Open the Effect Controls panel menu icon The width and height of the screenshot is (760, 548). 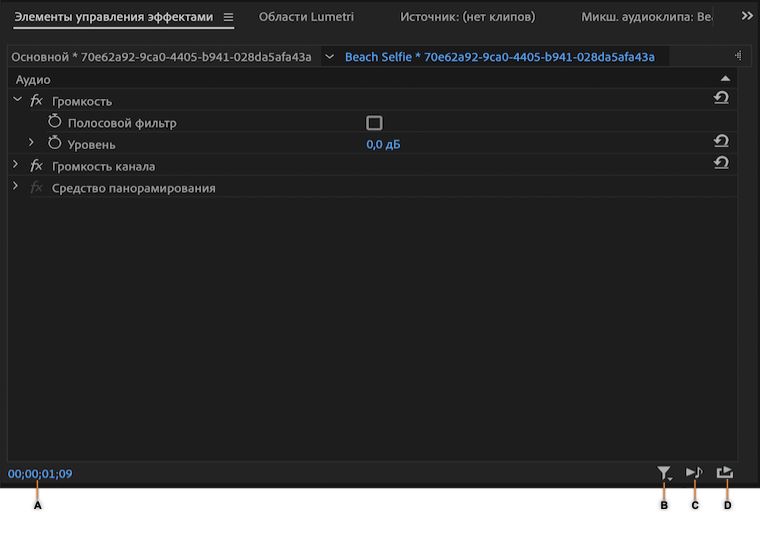point(228,17)
